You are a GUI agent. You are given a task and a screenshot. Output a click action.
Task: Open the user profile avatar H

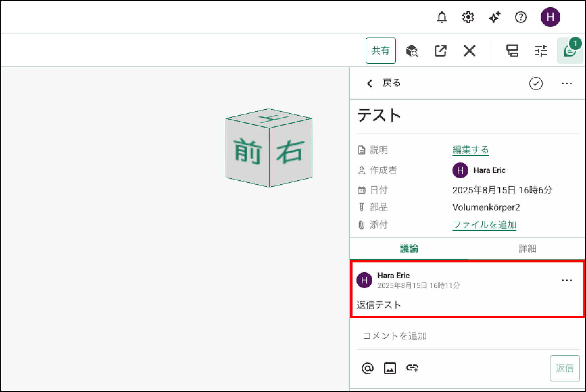tap(550, 17)
